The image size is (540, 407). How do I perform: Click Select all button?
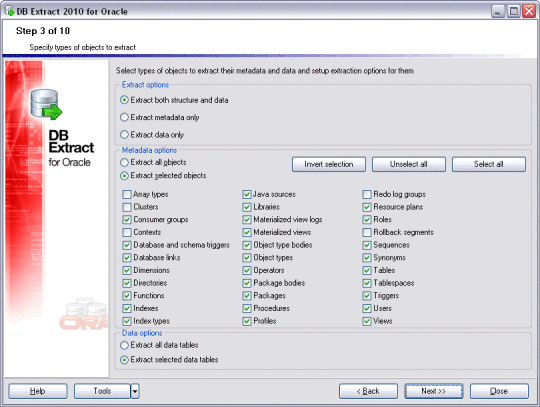[x=489, y=164]
